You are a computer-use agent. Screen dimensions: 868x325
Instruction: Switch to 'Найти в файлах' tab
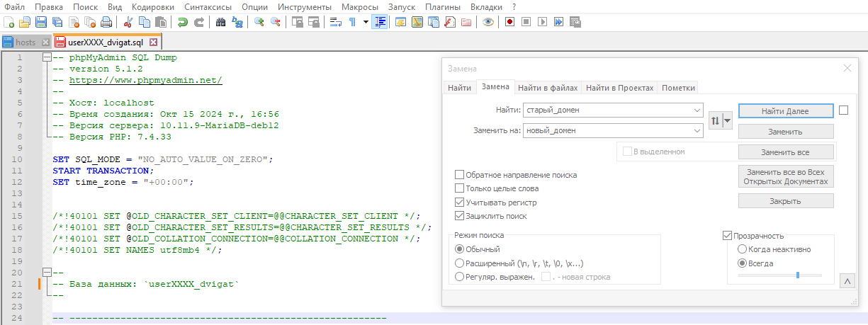(548, 88)
